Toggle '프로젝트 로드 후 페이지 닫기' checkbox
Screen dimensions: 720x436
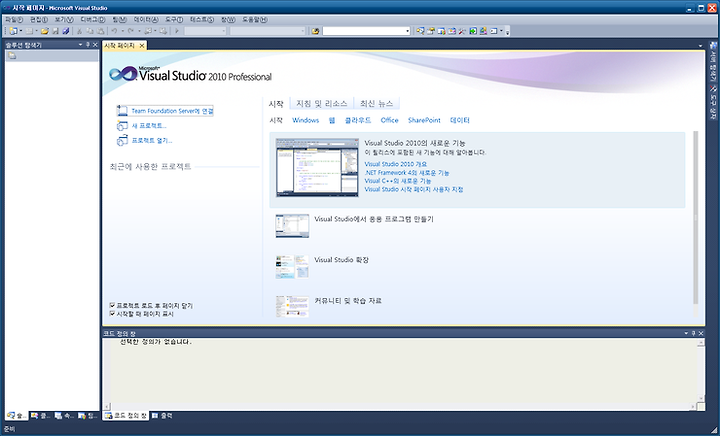(112, 305)
